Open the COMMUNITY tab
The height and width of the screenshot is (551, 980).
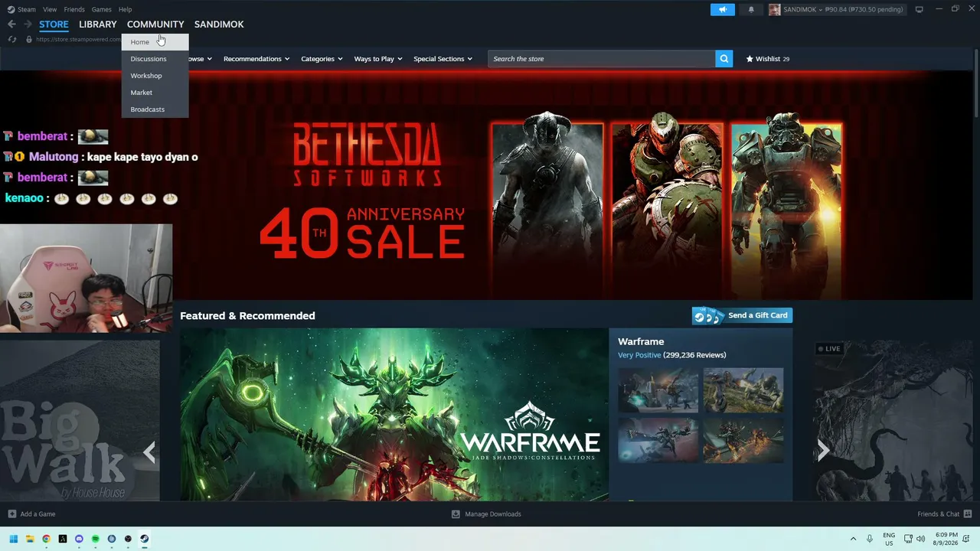[x=155, y=24]
